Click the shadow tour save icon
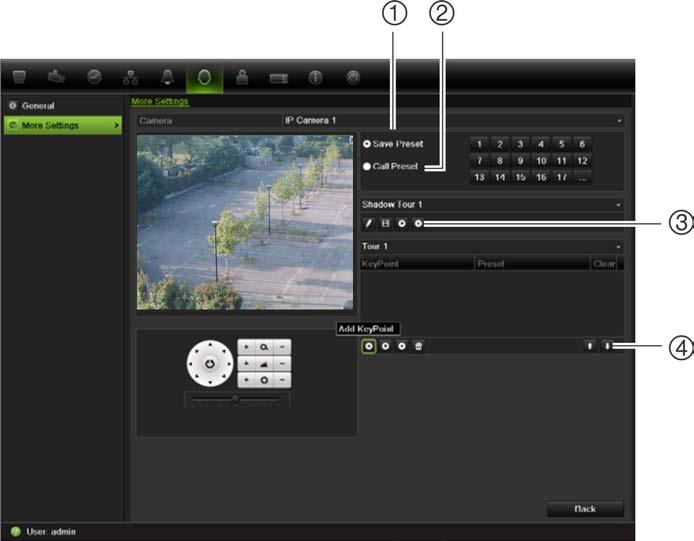 point(385,224)
